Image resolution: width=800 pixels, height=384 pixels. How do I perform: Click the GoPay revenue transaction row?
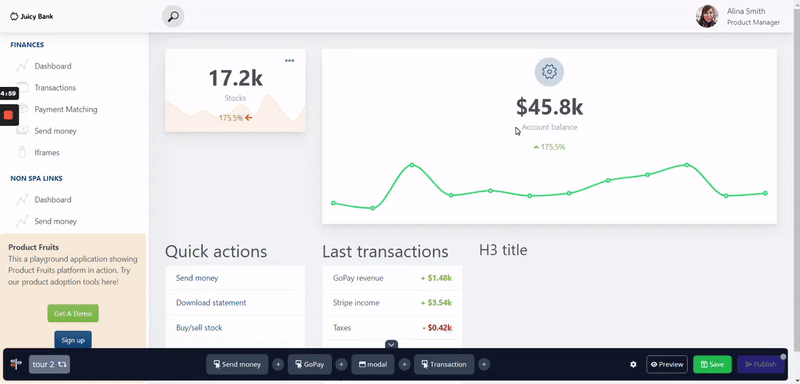coord(392,278)
